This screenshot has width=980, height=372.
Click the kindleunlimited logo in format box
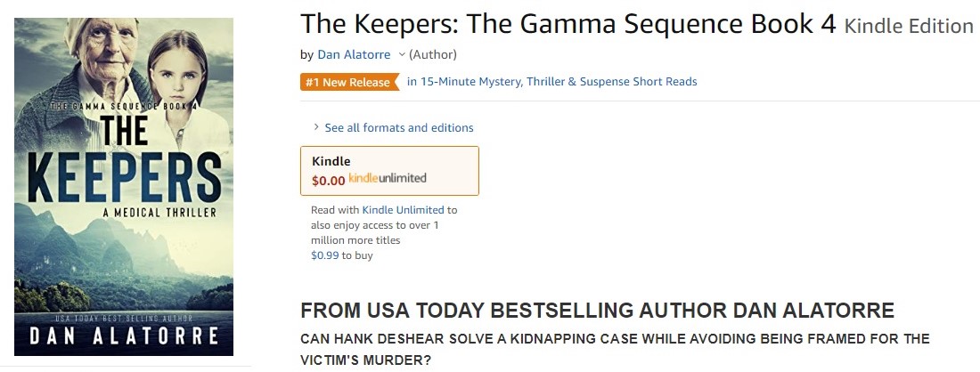point(388,178)
